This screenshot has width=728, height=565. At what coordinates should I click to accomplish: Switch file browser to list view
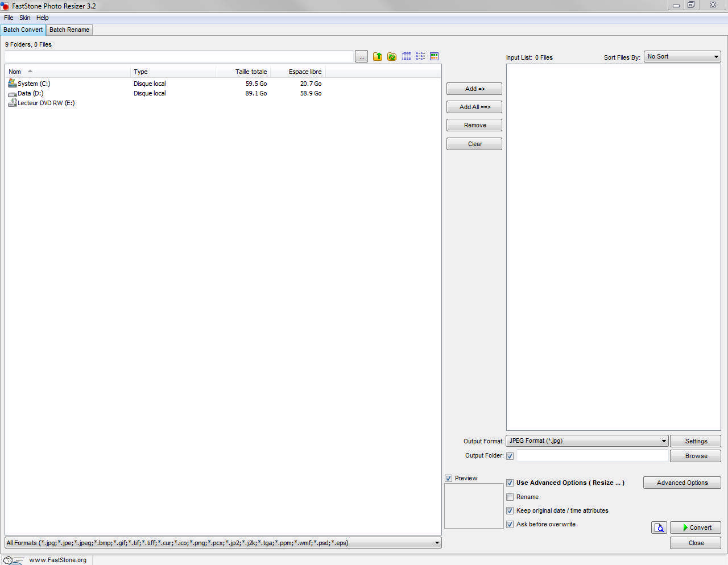coord(421,56)
